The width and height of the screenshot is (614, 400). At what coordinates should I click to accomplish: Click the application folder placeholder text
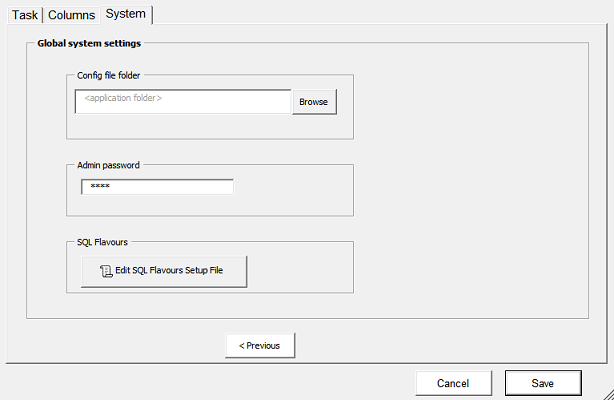tap(123, 98)
